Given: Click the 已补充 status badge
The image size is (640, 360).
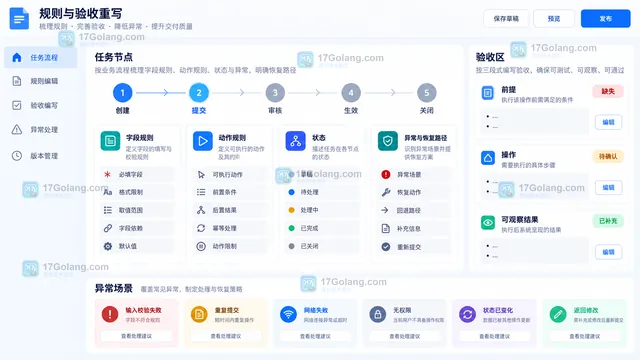Looking at the screenshot, I should pyautogui.click(x=608, y=221).
